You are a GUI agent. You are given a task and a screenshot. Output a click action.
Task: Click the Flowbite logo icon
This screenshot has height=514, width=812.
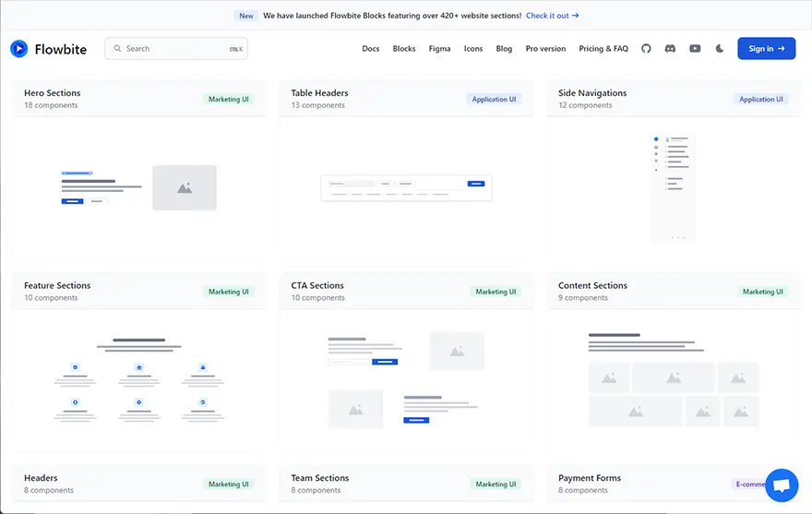click(x=19, y=49)
